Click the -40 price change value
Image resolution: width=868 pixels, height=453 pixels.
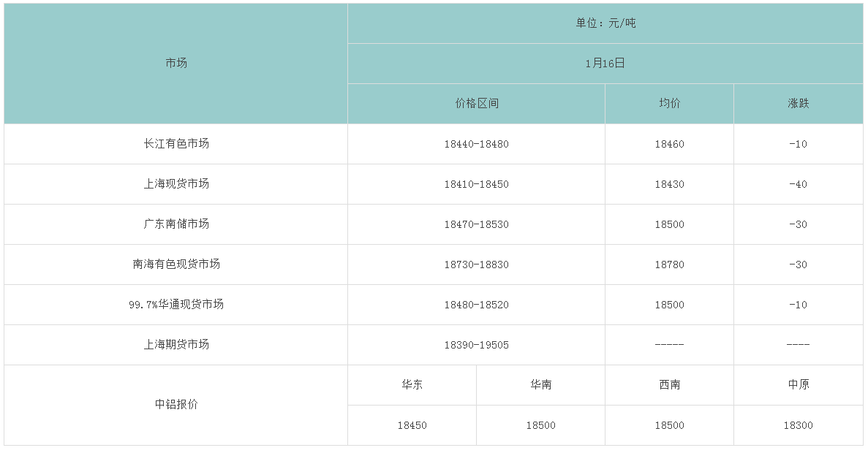(x=798, y=184)
